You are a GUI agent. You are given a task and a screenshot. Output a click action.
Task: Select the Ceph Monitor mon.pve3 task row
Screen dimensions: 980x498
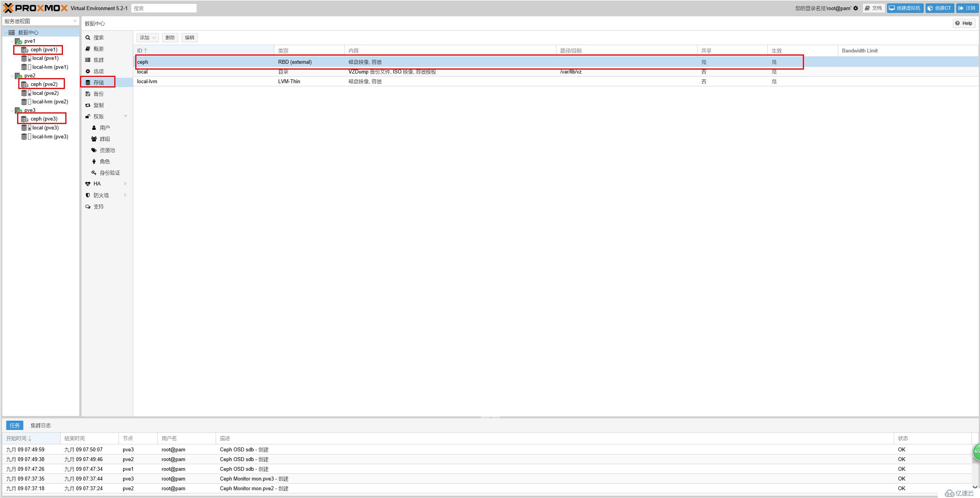487,479
